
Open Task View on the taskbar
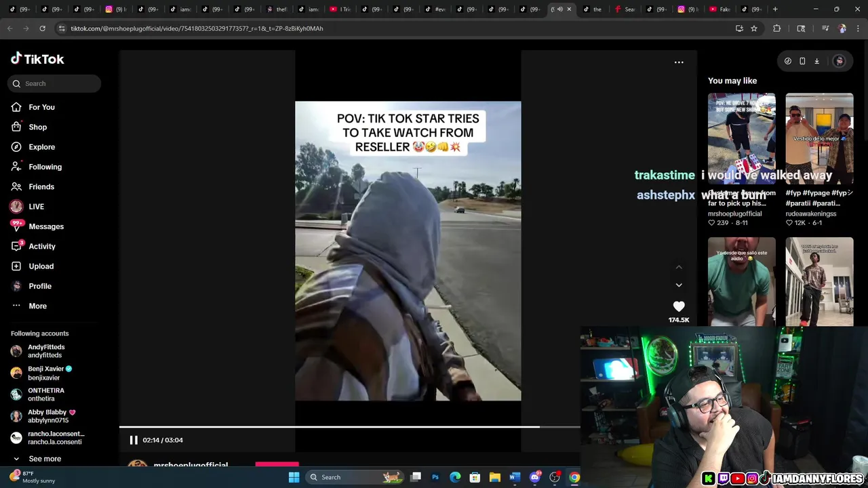click(416, 477)
